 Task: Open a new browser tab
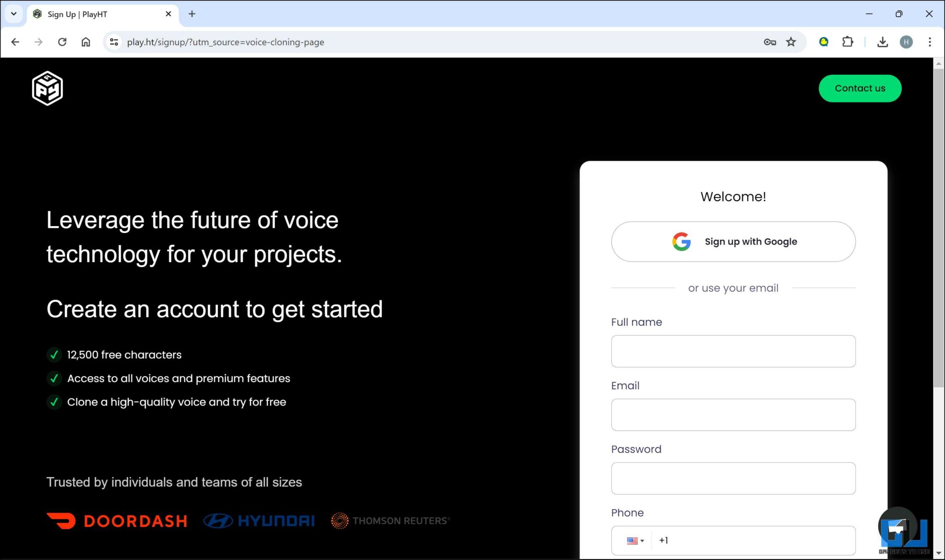point(191,14)
